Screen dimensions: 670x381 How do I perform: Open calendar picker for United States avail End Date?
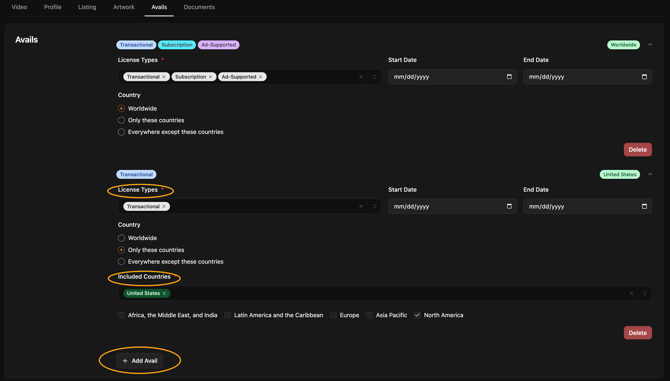point(644,206)
